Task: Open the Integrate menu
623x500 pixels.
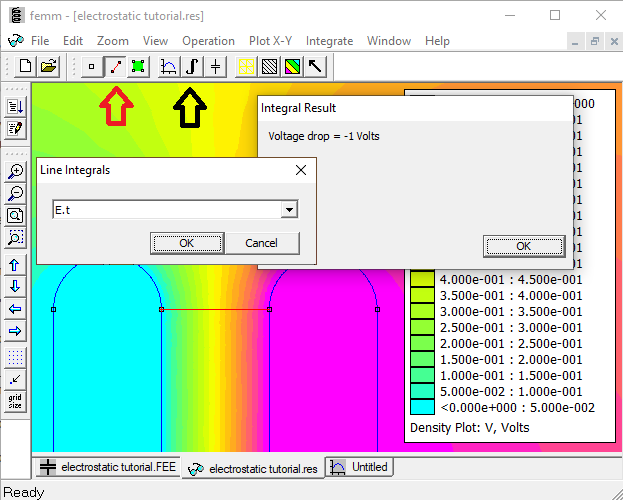Action: click(x=329, y=41)
